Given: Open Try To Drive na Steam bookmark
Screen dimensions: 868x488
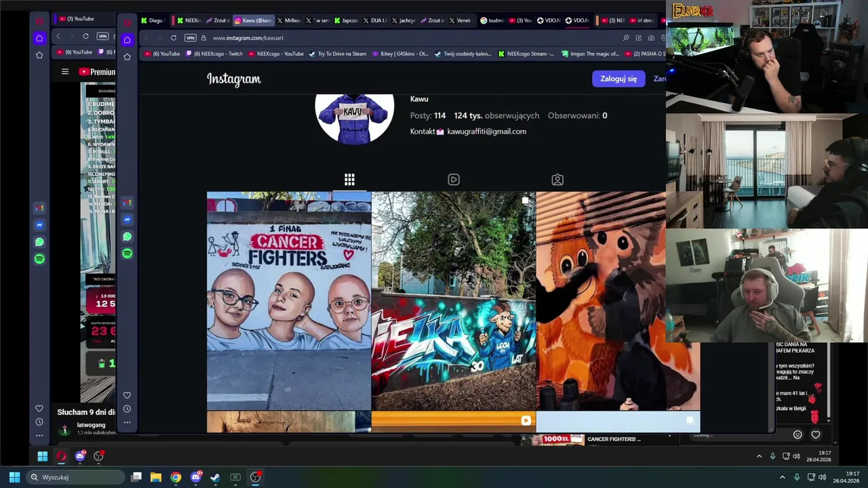Looking at the screenshot, I should point(338,54).
